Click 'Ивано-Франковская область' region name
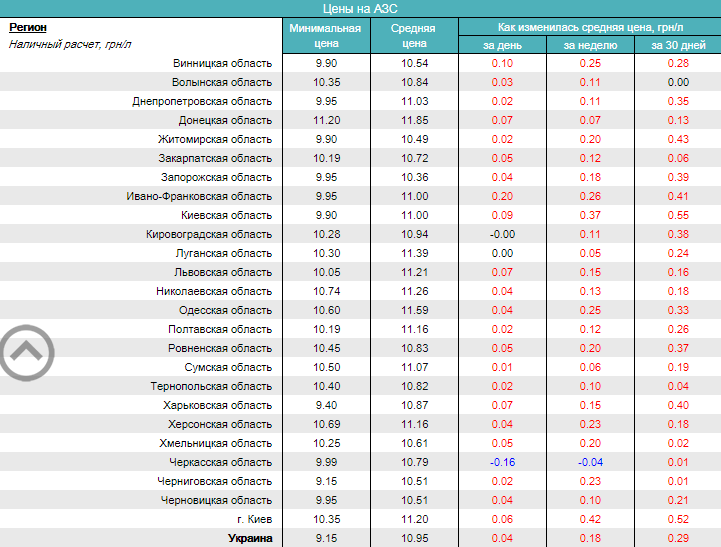 tap(199, 196)
